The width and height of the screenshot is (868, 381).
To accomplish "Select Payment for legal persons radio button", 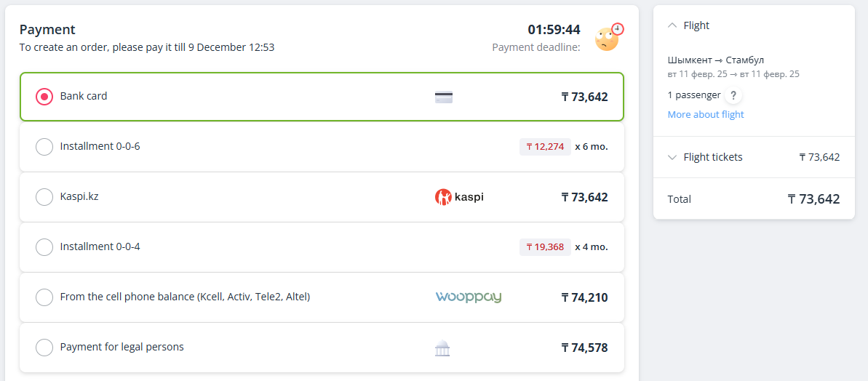I will (44, 348).
